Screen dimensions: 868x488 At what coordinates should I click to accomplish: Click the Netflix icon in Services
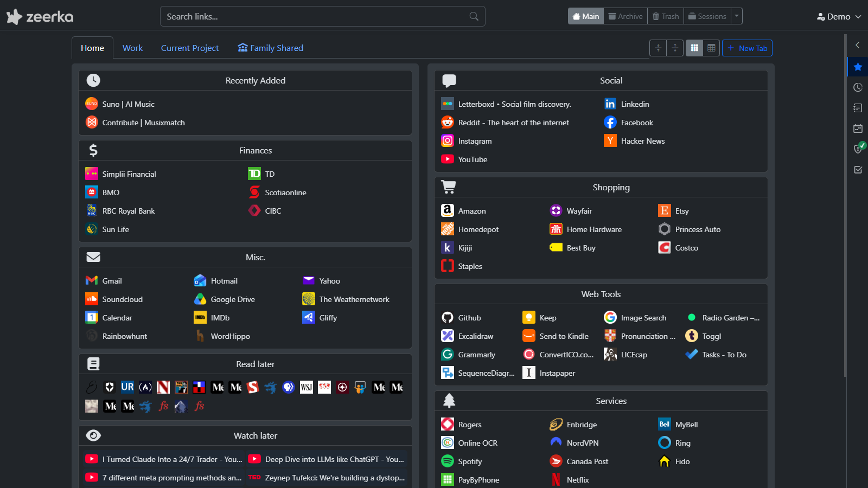556,479
